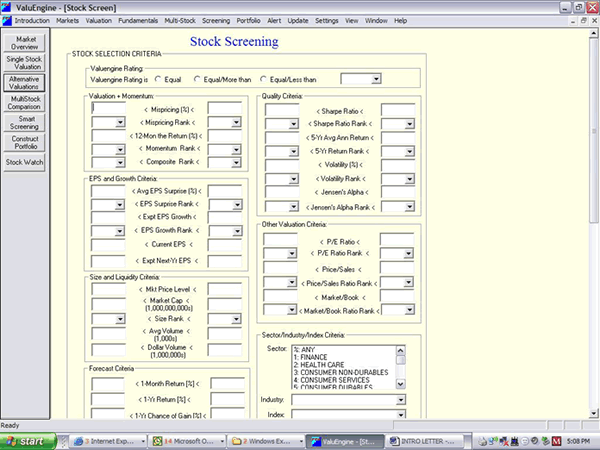The height and width of the screenshot is (450, 600).
Task: Open the maximum Momentum Rank dropdown
Action: point(236,149)
